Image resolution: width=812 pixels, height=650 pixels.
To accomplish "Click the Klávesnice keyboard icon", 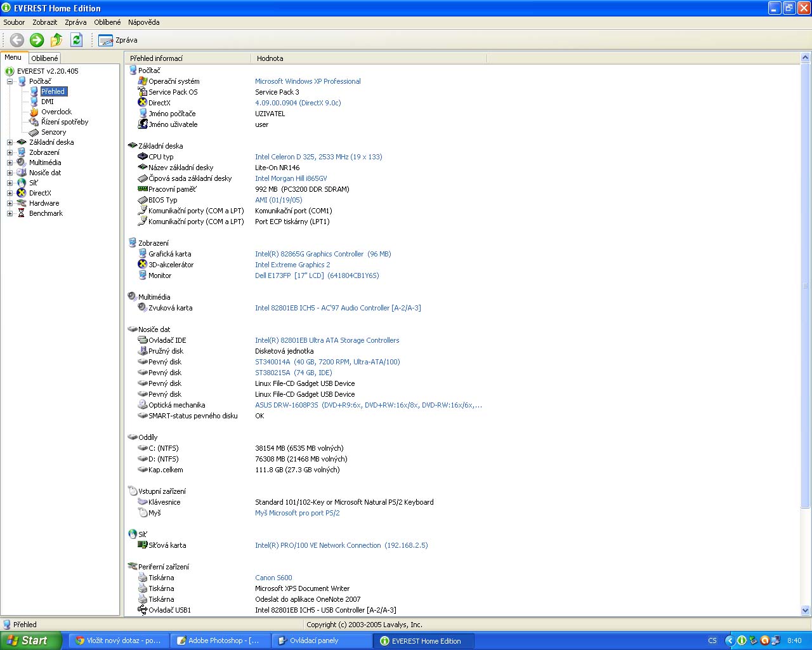I will tap(143, 502).
